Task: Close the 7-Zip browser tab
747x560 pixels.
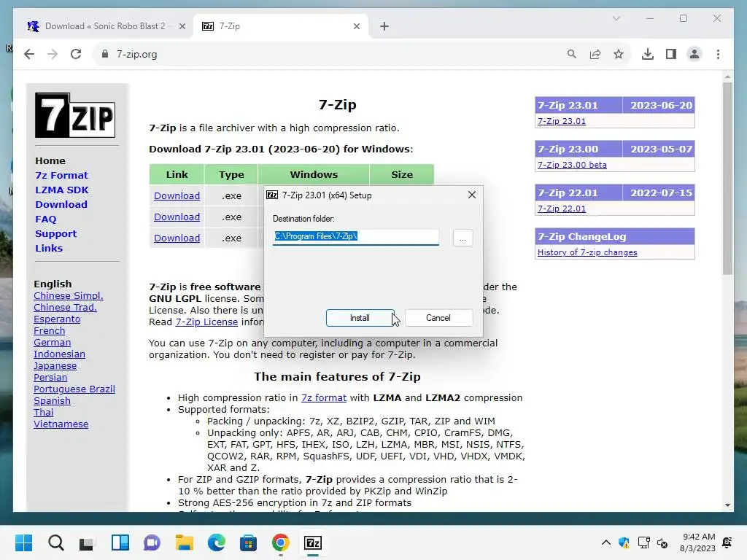Action: [x=356, y=26]
